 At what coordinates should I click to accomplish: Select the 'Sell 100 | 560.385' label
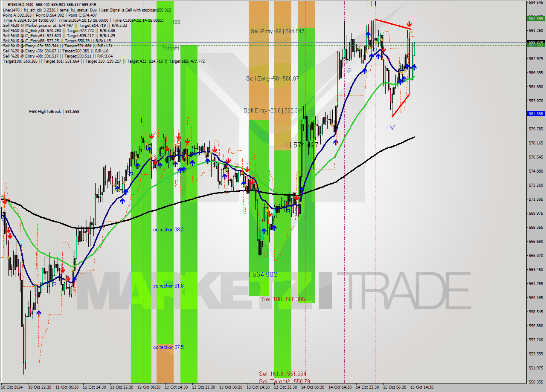tap(283, 300)
